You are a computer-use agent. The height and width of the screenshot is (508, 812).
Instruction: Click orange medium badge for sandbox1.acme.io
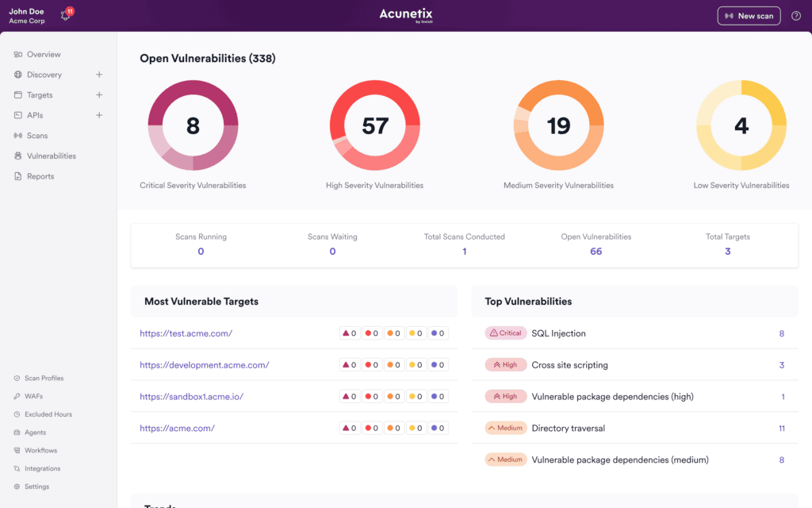pos(393,397)
